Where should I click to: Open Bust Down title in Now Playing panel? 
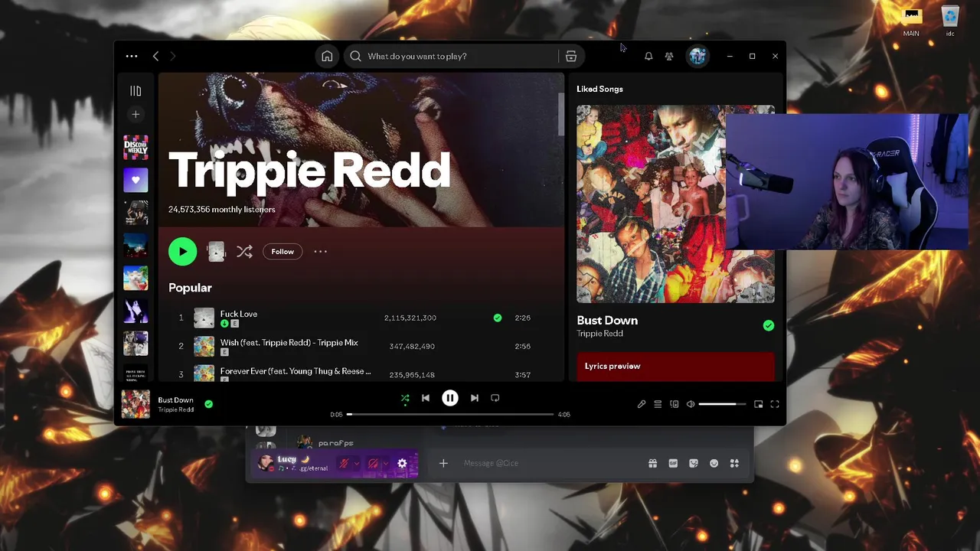click(x=607, y=321)
